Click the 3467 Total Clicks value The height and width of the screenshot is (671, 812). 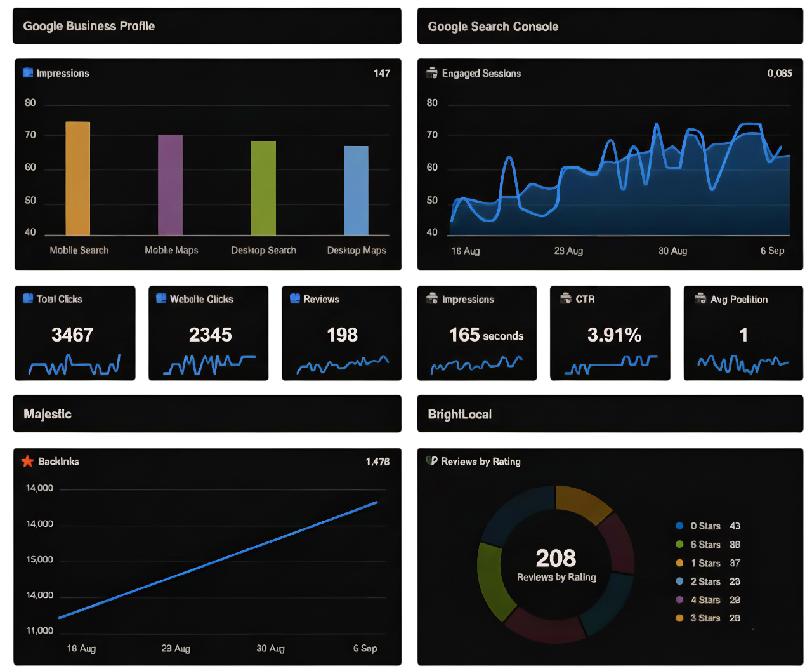point(72,335)
